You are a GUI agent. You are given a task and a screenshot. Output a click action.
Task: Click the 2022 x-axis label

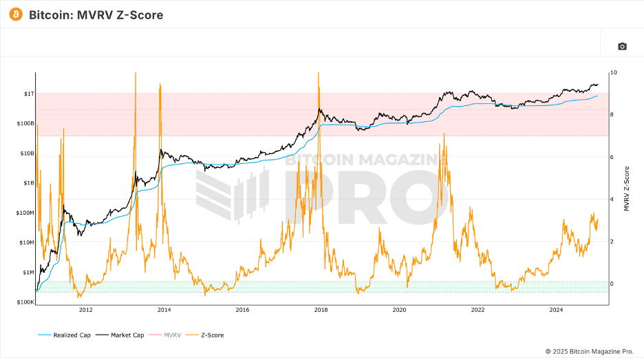tap(477, 310)
